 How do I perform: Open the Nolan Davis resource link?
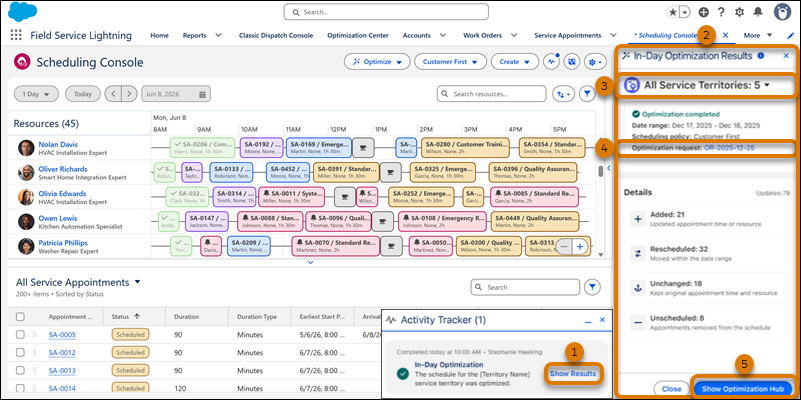(58, 145)
